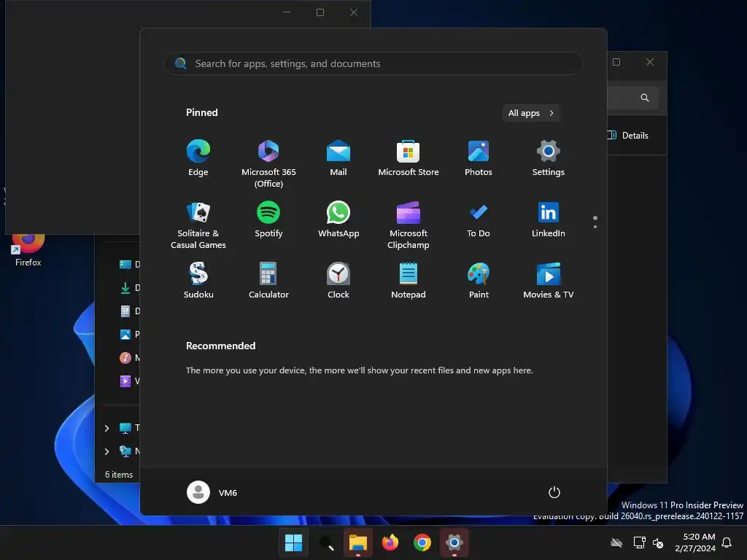
Task: Launch Microsoft Clipchamp
Action: (409, 225)
